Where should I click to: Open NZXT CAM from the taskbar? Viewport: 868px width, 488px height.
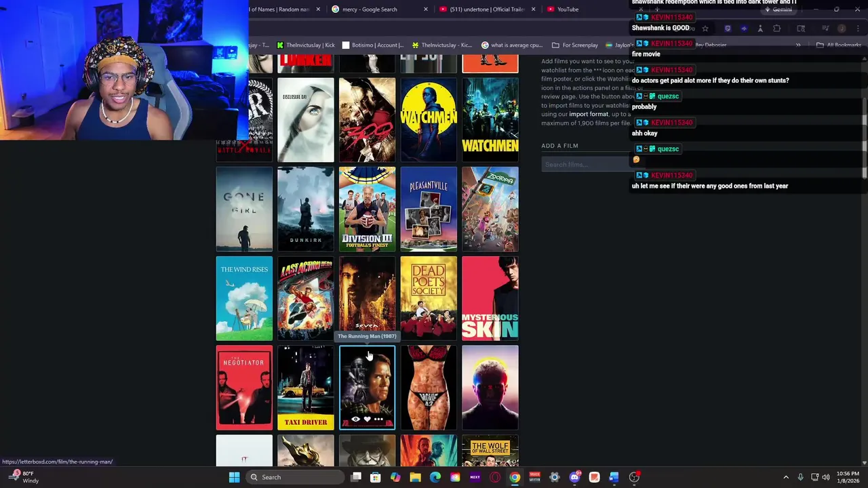point(475,477)
